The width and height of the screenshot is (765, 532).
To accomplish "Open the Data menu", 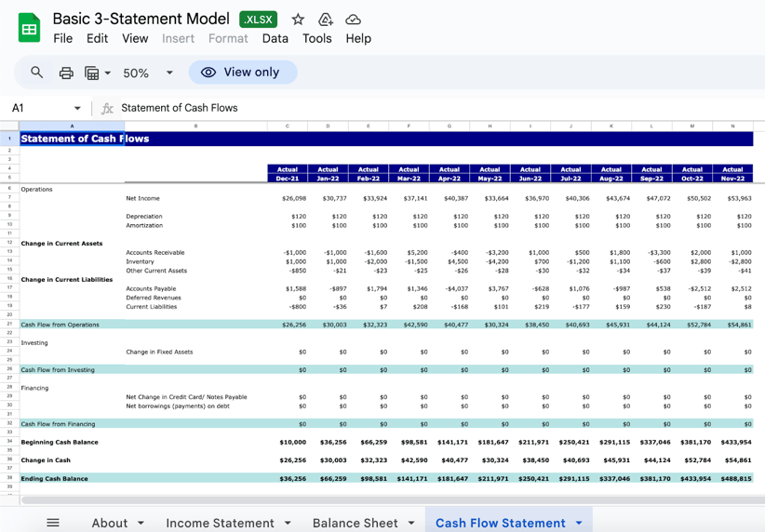I will coord(275,38).
